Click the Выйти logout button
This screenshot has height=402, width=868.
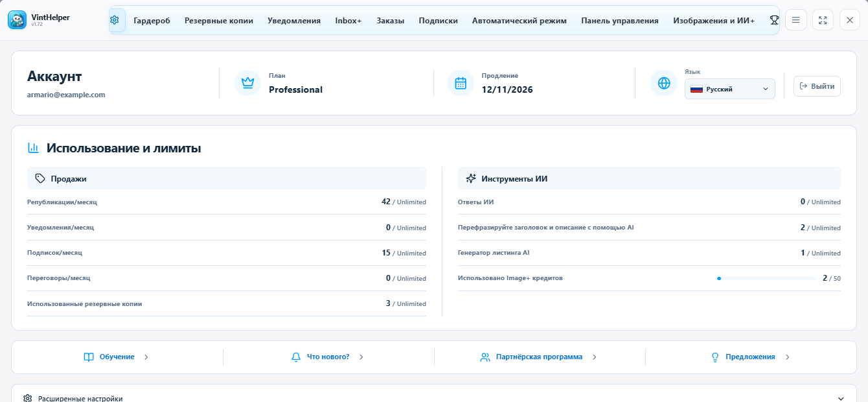coord(817,86)
